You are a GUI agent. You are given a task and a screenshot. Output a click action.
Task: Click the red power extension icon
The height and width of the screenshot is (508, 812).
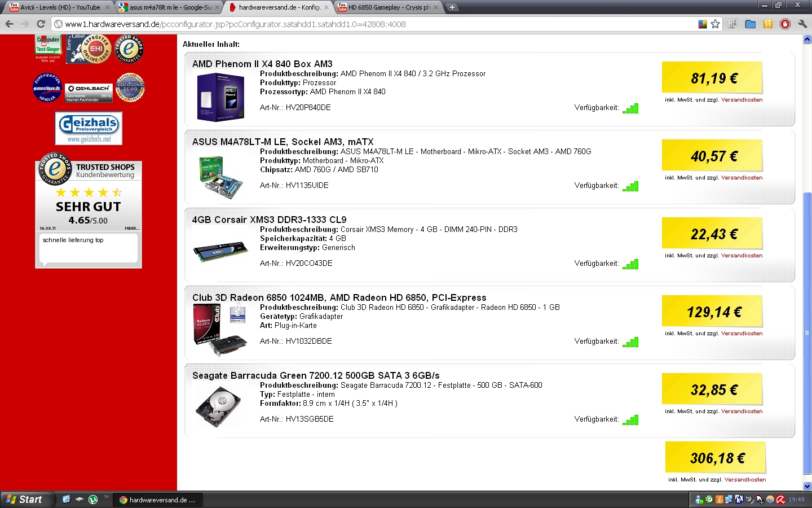coord(785,24)
